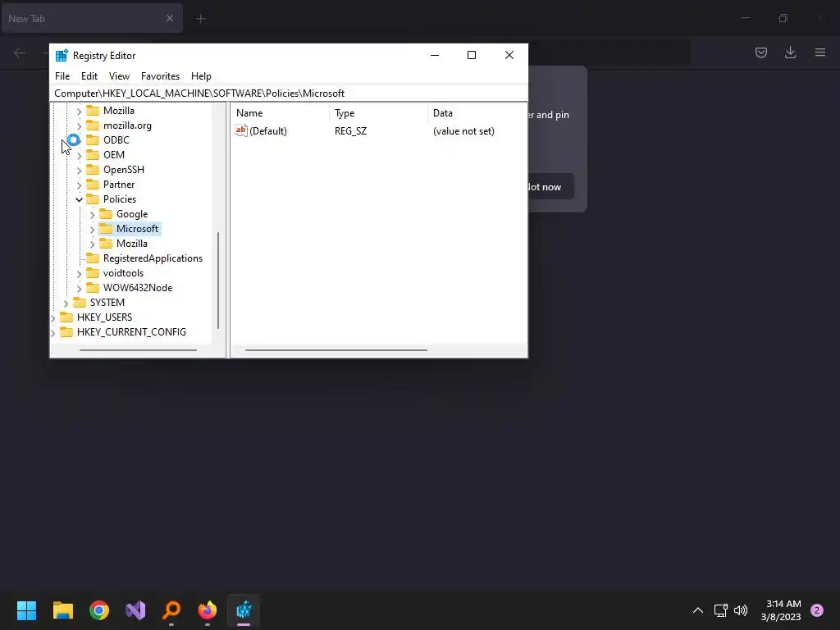Viewport: 840px width, 630px height.
Task: Open the Windows Start menu
Action: (26, 610)
